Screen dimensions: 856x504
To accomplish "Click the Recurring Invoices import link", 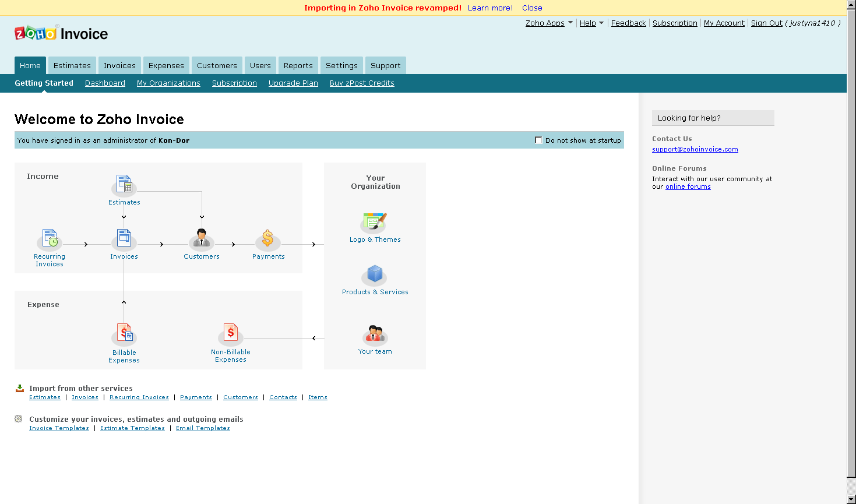I will pyautogui.click(x=139, y=397).
